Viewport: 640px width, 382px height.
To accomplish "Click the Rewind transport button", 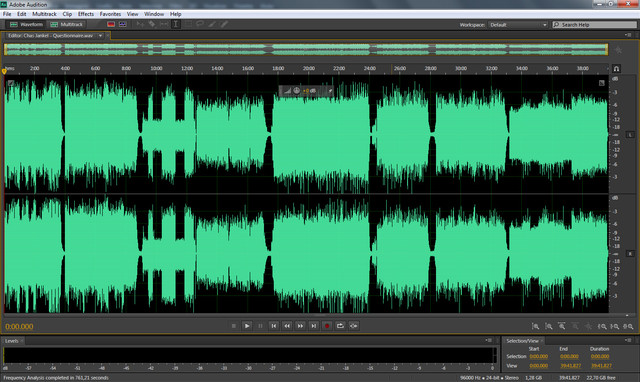I will pos(287,326).
